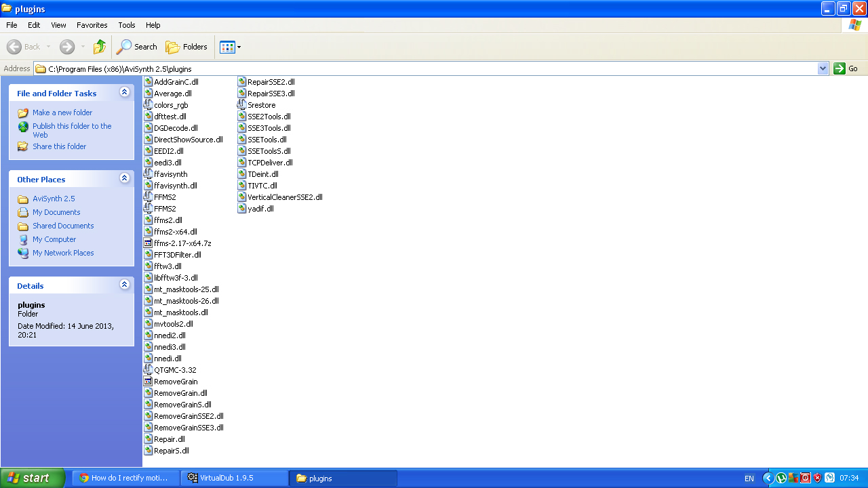Select yadif.dll file icon

click(241, 209)
